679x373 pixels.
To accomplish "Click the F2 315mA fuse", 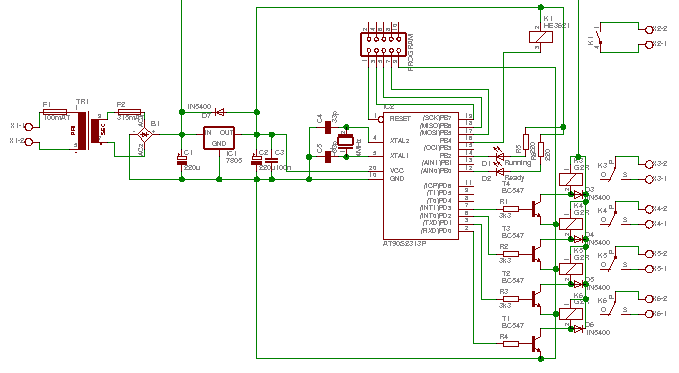I will (x=129, y=112).
